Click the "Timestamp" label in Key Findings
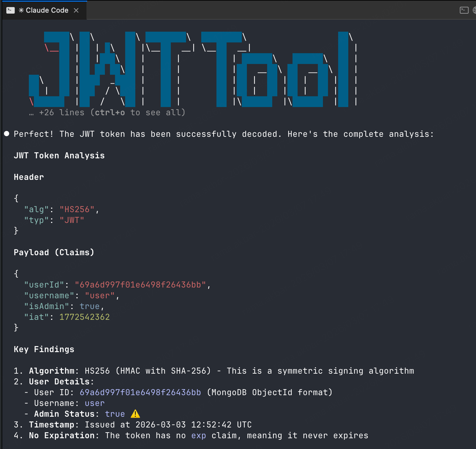This screenshot has height=449, width=476. point(52,425)
